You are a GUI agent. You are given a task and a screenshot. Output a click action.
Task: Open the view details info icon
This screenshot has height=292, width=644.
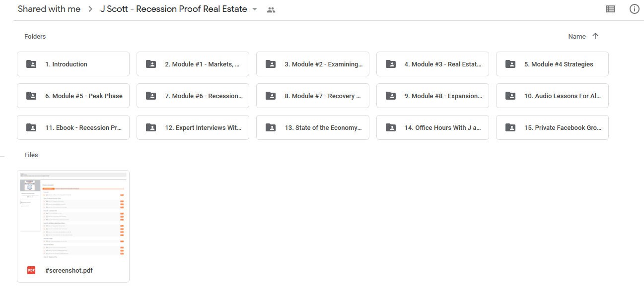pyautogui.click(x=634, y=9)
